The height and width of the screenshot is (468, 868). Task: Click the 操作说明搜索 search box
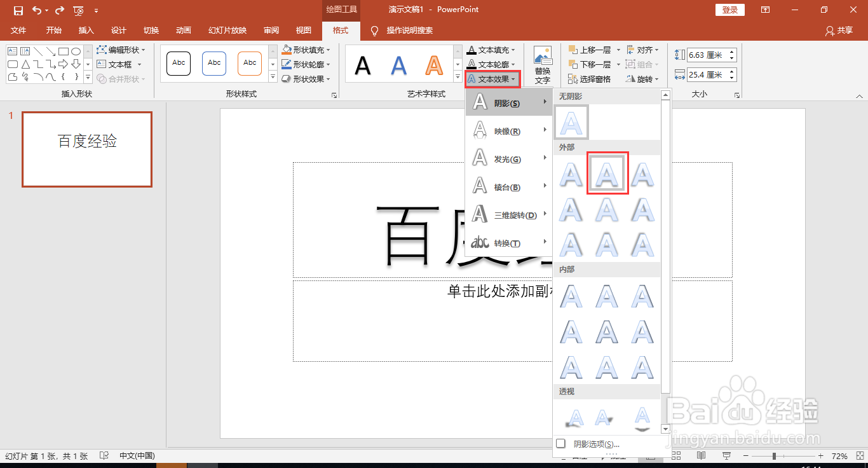(x=409, y=31)
